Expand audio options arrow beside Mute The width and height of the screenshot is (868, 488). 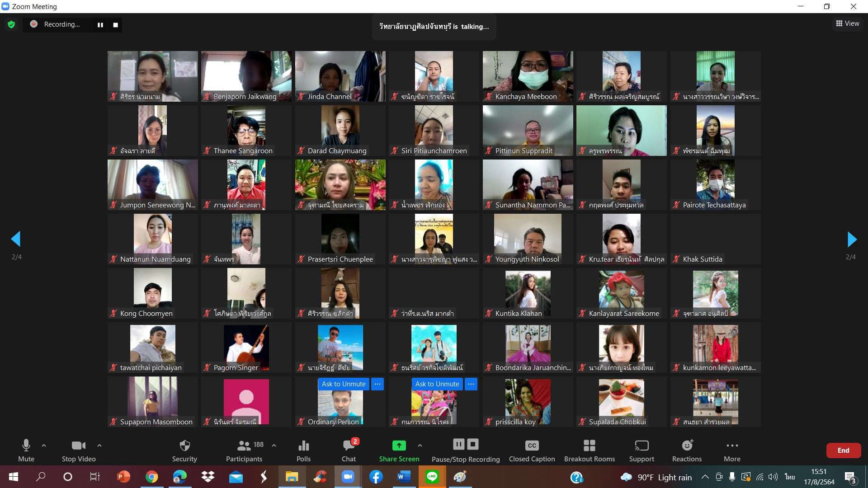[x=44, y=446]
